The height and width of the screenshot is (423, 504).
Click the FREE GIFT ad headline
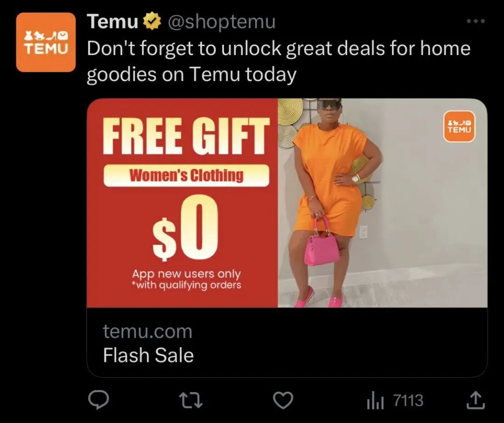186,136
